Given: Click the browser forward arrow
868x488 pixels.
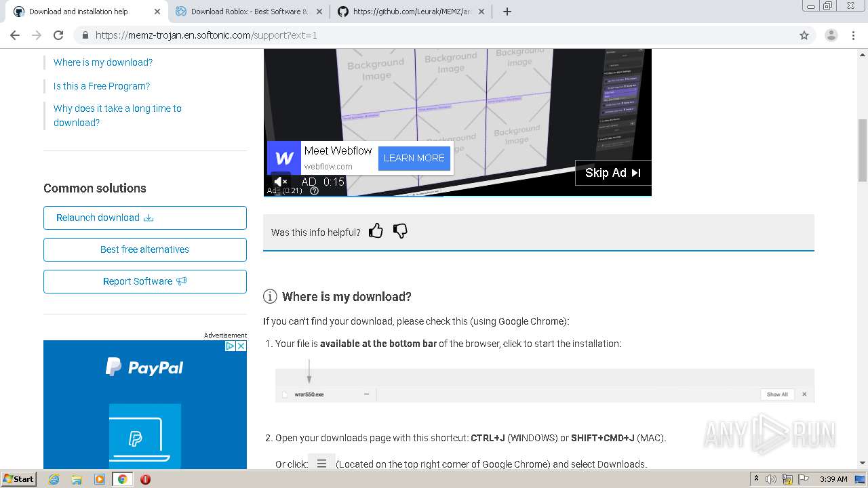Looking at the screenshot, I should 37,35.
